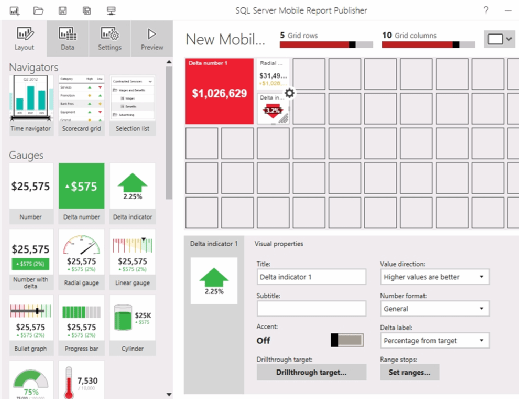This screenshot has height=399, width=519.
Task: Switch to the Data tab
Action: (68, 38)
